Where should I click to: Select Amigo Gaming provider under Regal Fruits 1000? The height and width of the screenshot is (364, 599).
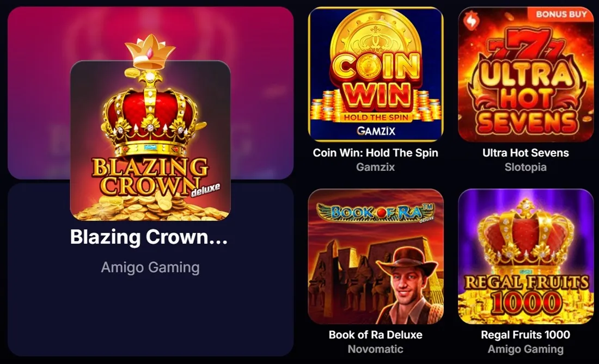[x=525, y=349]
